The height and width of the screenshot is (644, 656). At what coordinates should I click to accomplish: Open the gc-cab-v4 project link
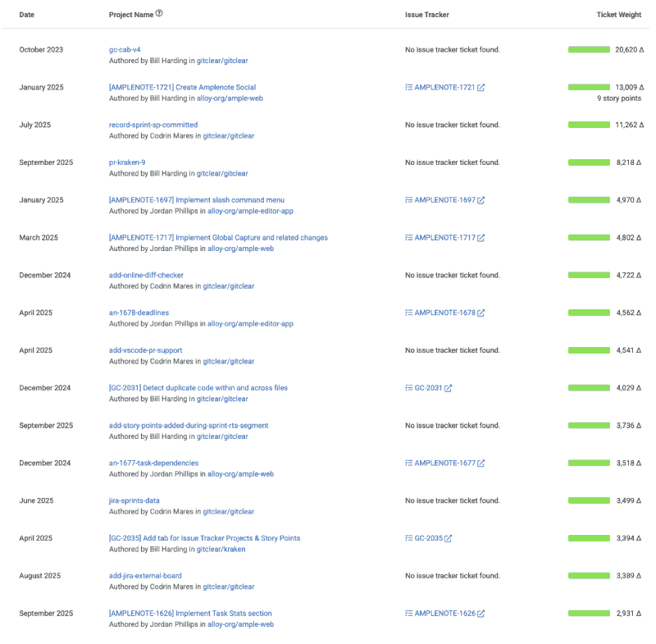click(x=125, y=50)
